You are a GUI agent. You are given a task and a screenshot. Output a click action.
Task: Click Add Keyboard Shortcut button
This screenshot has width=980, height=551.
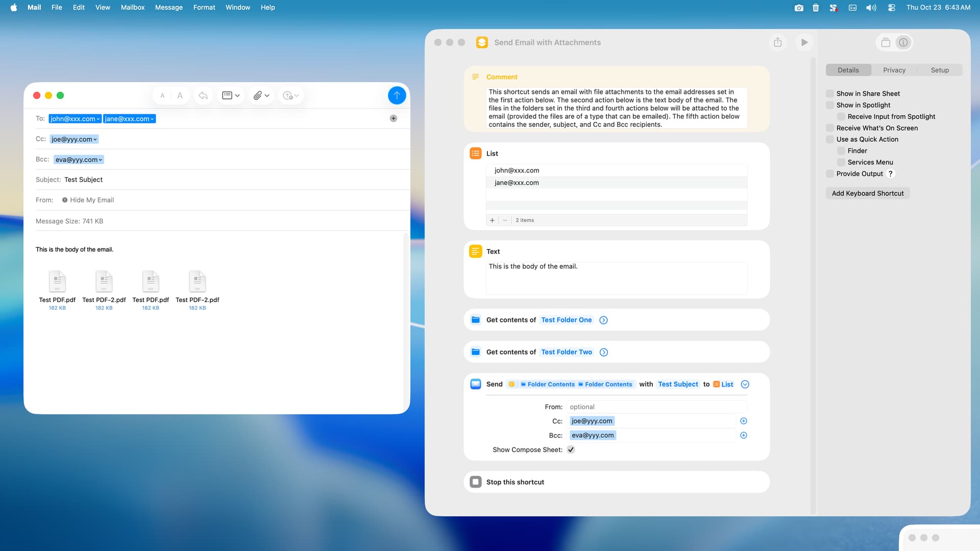867,193
